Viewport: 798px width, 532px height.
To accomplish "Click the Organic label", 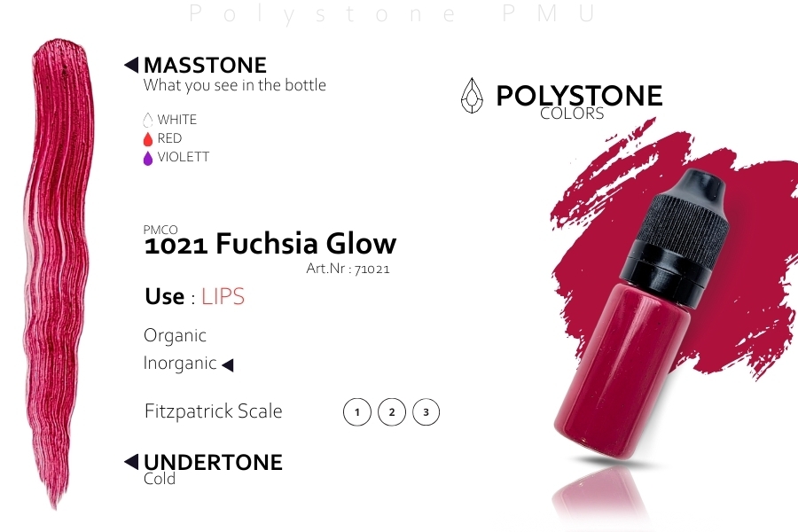I will (x=175, y=336).
